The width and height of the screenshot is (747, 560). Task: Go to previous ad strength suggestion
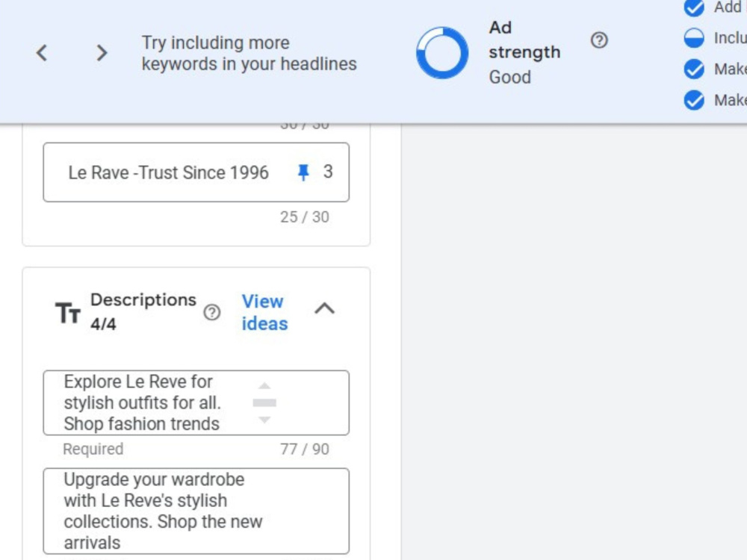point(42,52)
